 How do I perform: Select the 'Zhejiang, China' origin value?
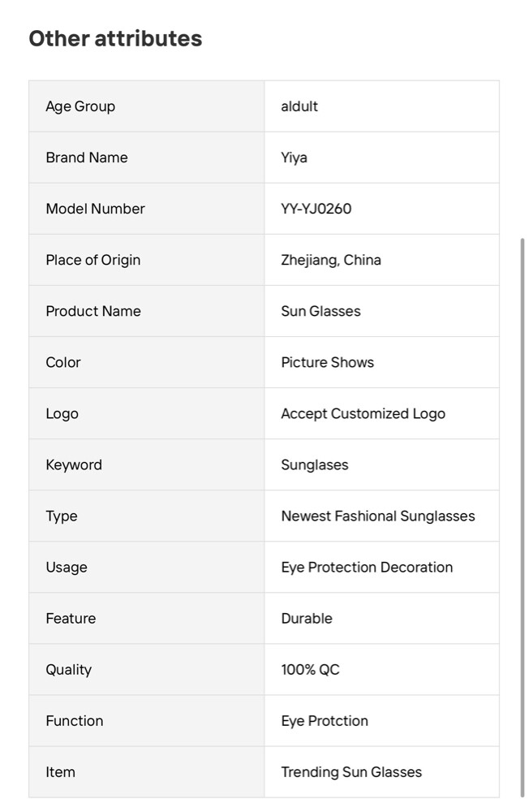tap(331, 260)
